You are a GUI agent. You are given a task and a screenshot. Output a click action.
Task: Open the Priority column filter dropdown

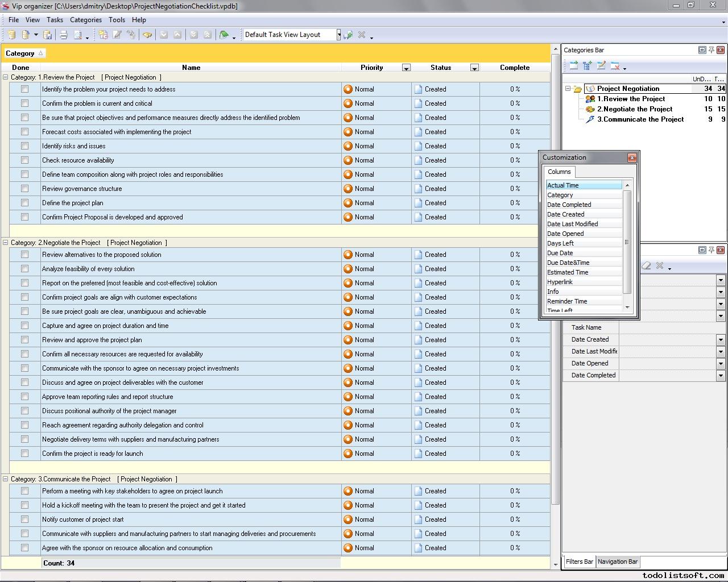click(x=406, y=68)
